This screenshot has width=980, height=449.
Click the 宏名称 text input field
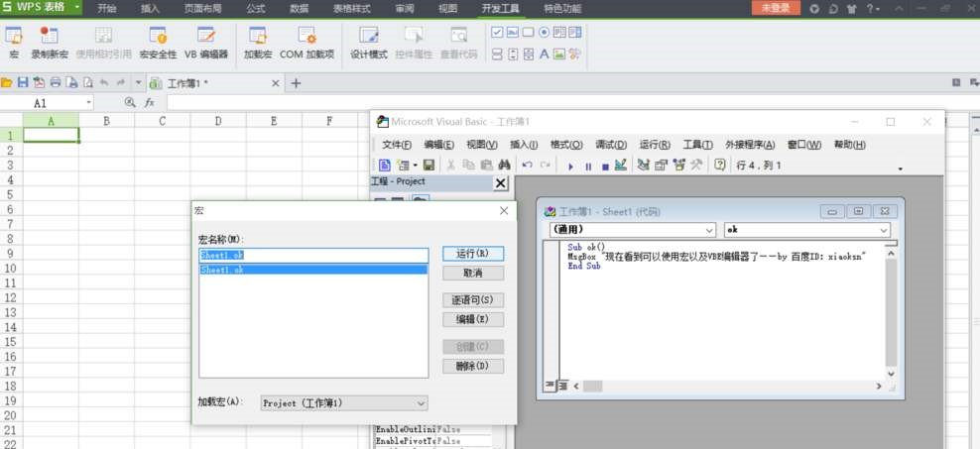(x=313, y=255)
